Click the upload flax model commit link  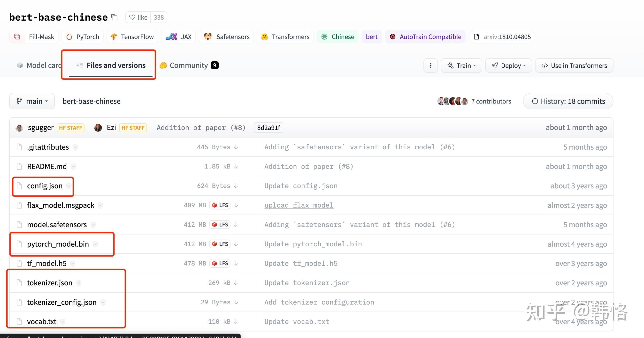coord(299,205)
